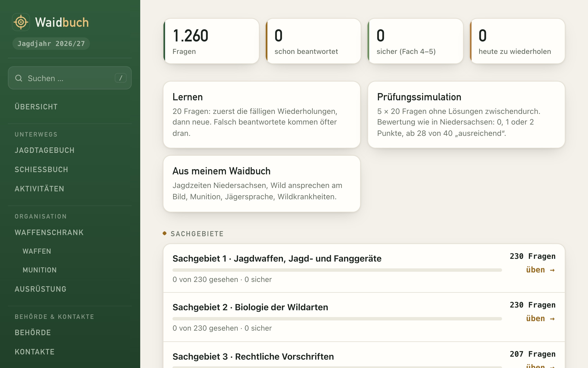Click the magnifier icon in search box
The width and height of the screenshot is (588, 368).
19,78
